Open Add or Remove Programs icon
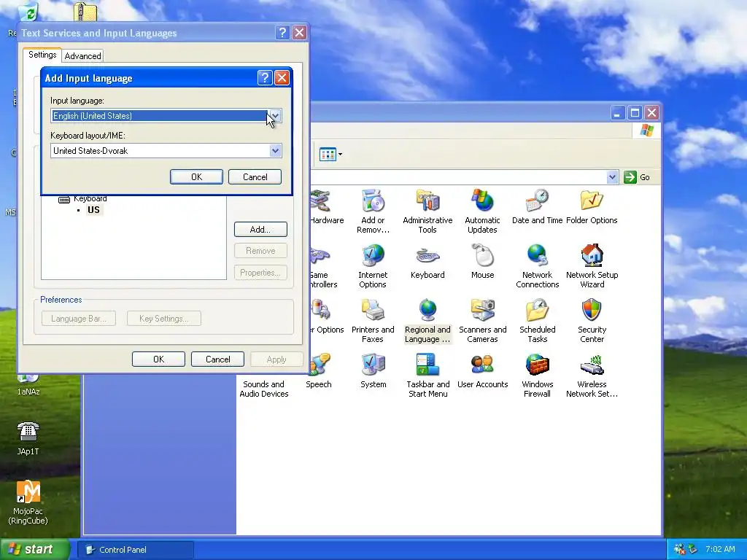 [x=373, y=211]
